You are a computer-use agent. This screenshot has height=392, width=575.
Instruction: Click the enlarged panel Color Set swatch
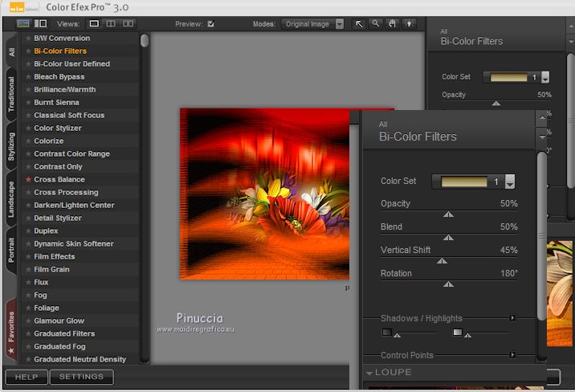pyautogui.click(x=464, y=182)
